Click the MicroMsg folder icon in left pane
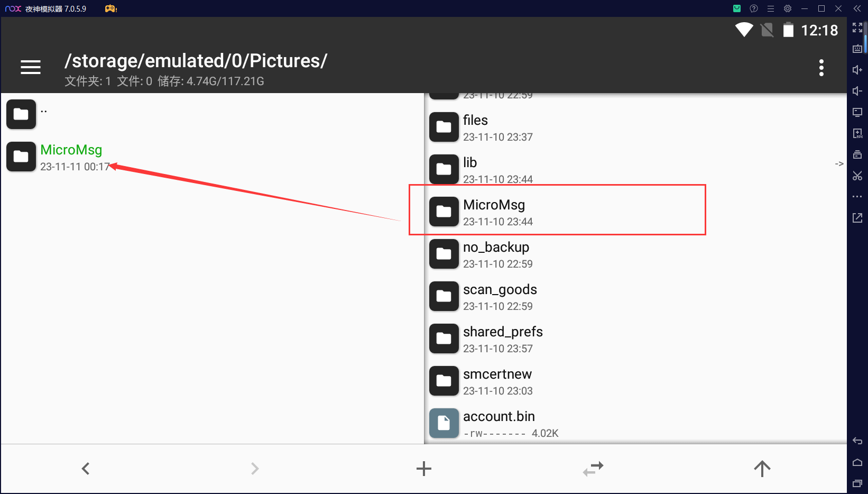 tap(21, 157)
